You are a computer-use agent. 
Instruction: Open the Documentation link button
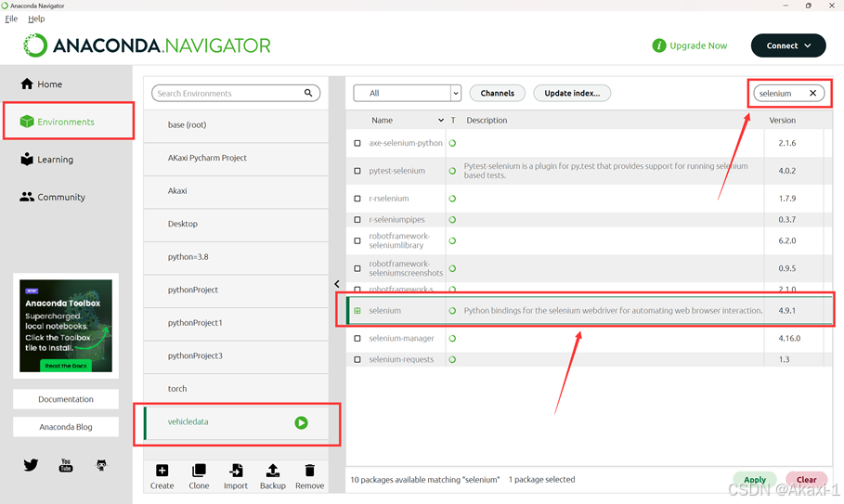pyautogui.click(x=66, y=399)
